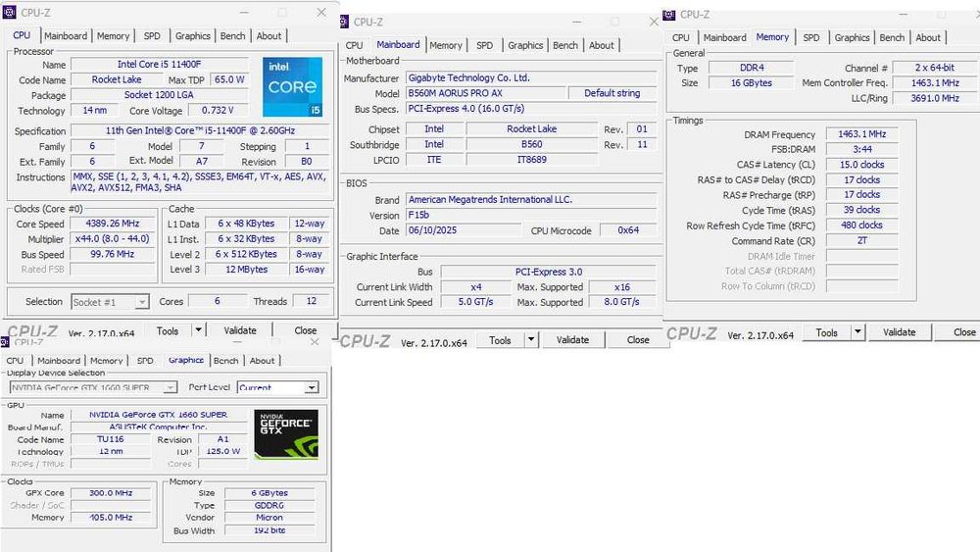Image resolution: width=980 pixels, height=552 pixels.
Task: Open SPD tab in the Memory window
Action: 811,37
